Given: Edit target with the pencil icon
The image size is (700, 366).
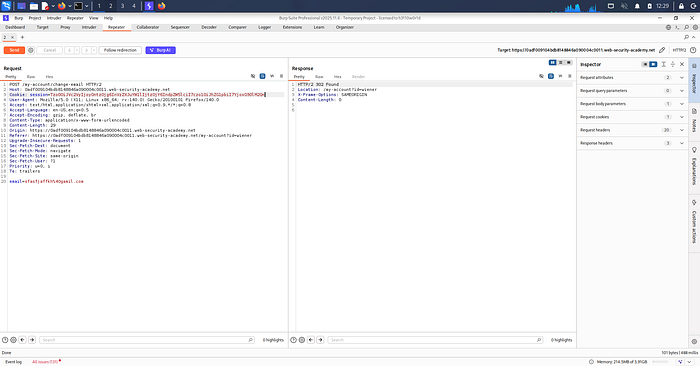Looking at the screenshot, I should (662, 50).
